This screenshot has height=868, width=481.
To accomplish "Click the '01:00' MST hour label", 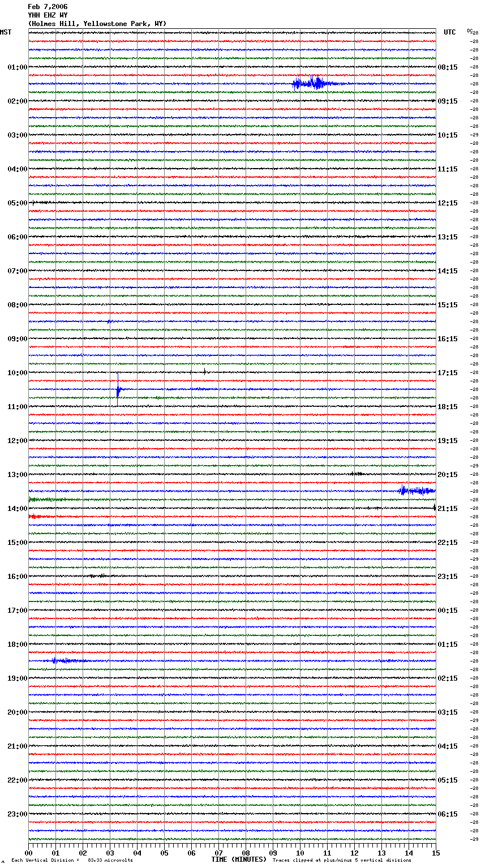I will click(17, 67).
